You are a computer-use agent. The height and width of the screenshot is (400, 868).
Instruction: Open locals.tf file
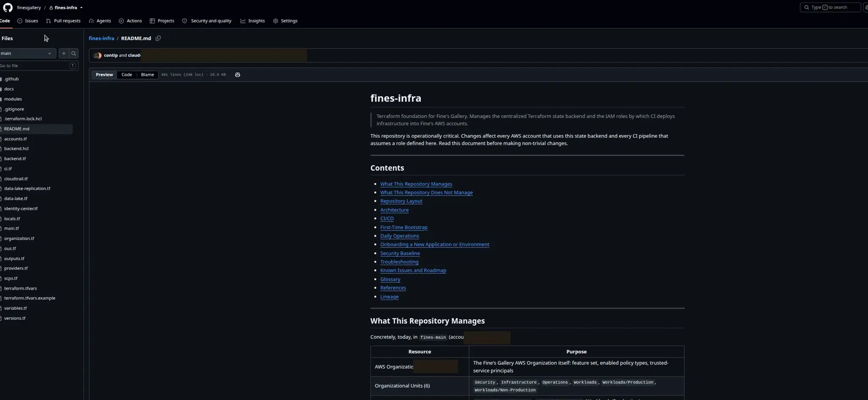coord(12,219)
